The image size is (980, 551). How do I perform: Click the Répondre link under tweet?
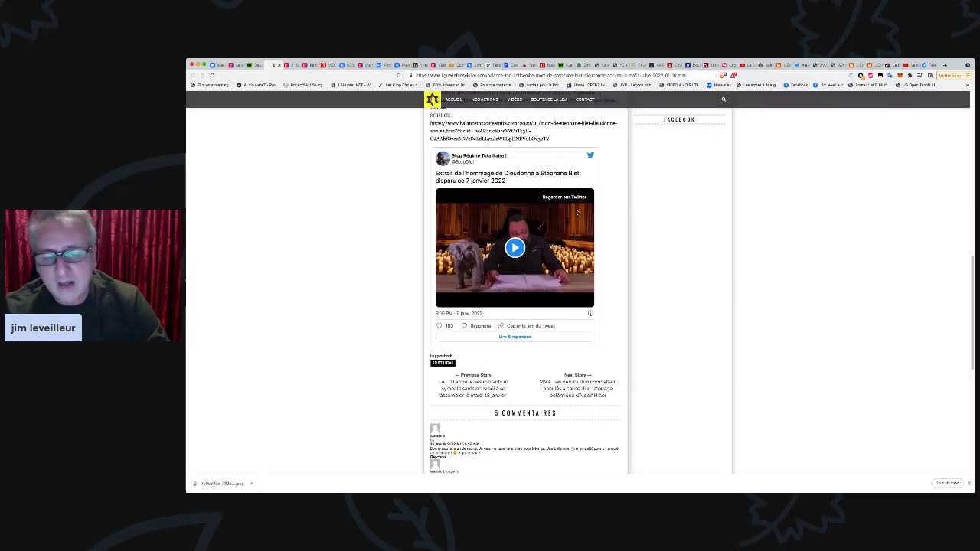(481, 326)
